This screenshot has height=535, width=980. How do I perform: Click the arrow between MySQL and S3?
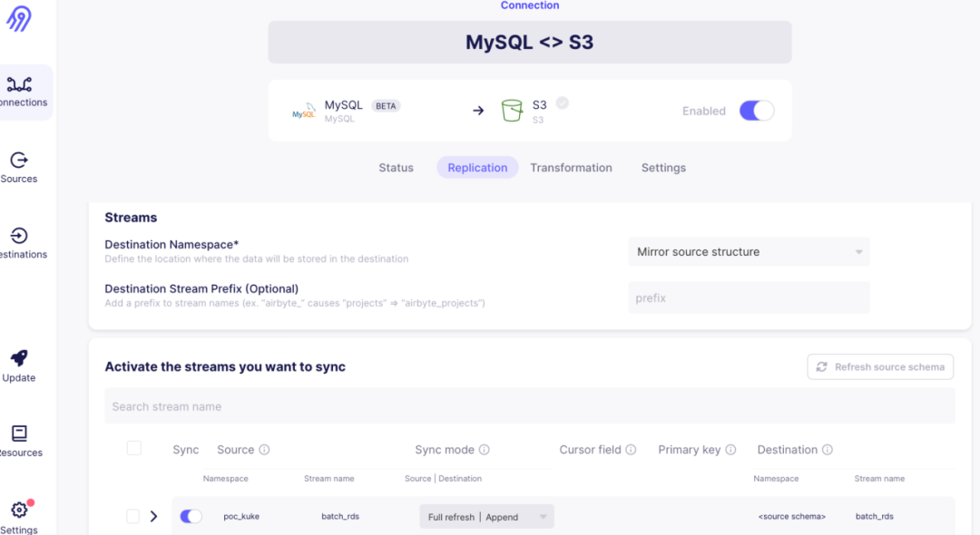(x=478, y=111)
